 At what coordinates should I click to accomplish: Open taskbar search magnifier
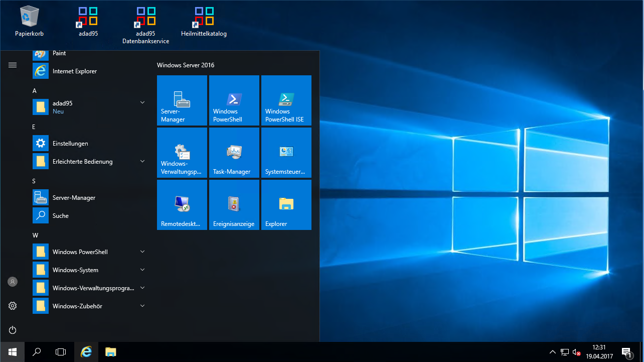tap(37, 352)
